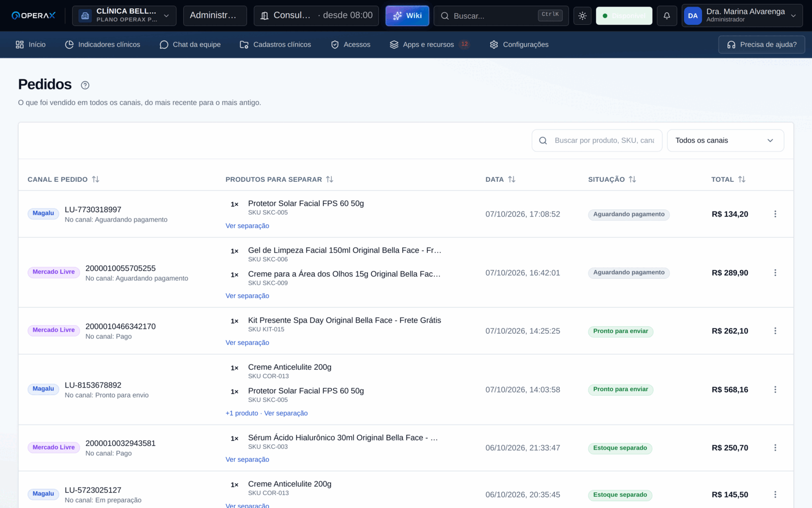The height and width of the screenshot is (508, 812).
Task: Click the Wiki button
Action: click(x=407, y=16)
